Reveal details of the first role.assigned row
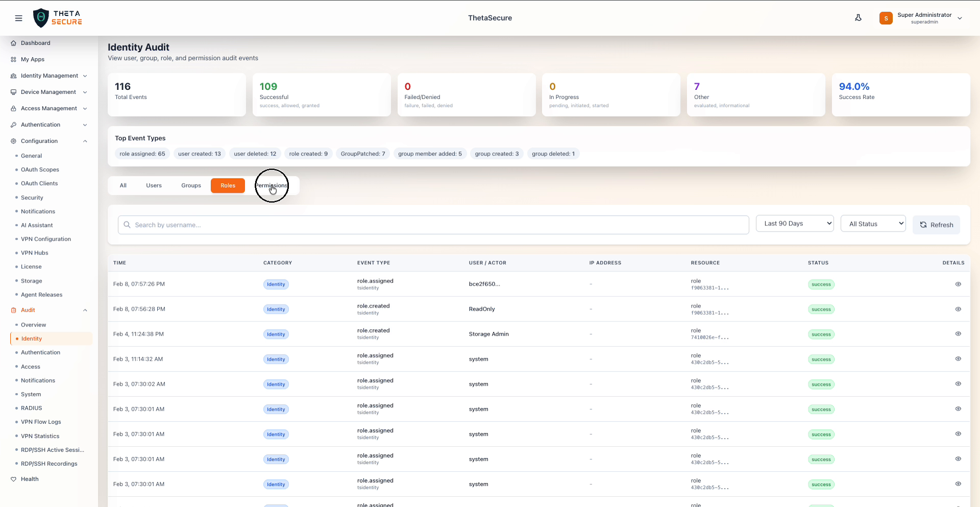 [x=959, y=284]
